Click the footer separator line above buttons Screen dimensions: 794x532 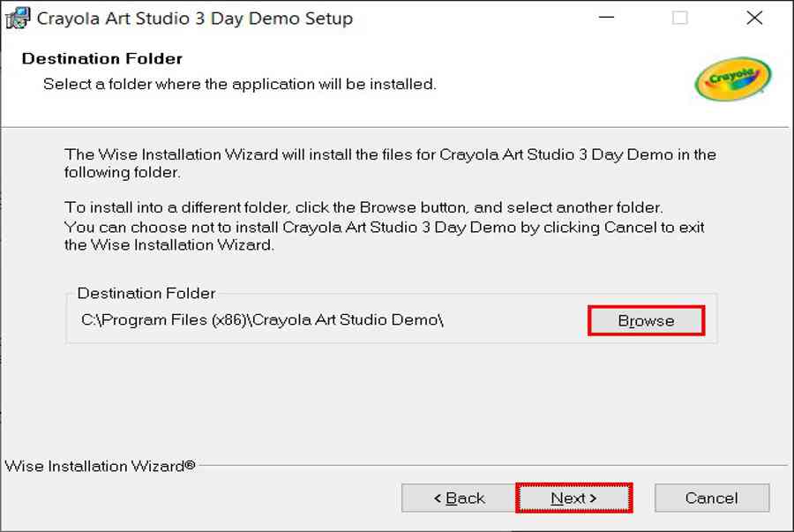coord(493,465)
